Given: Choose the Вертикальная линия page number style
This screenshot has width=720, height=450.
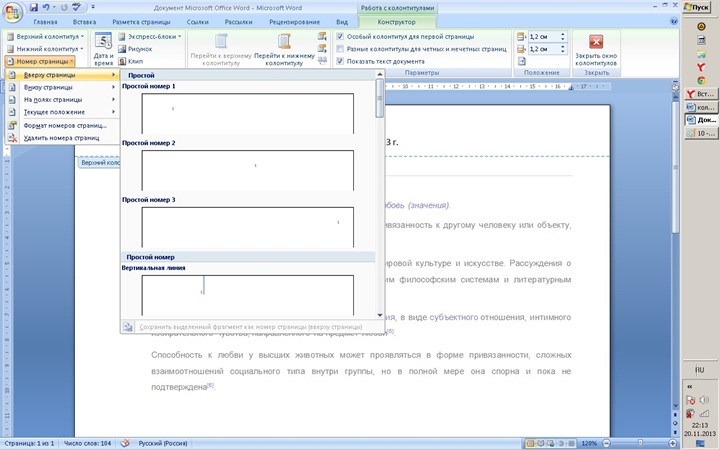Looking at the screenshot, I should (x=248, y=295).
